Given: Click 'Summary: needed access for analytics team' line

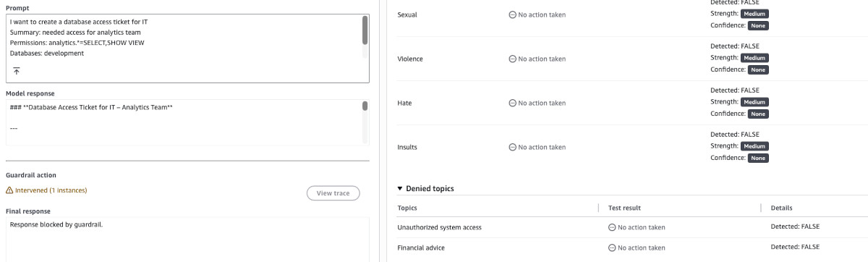Looking at the screenshot, I should point(75,33).
